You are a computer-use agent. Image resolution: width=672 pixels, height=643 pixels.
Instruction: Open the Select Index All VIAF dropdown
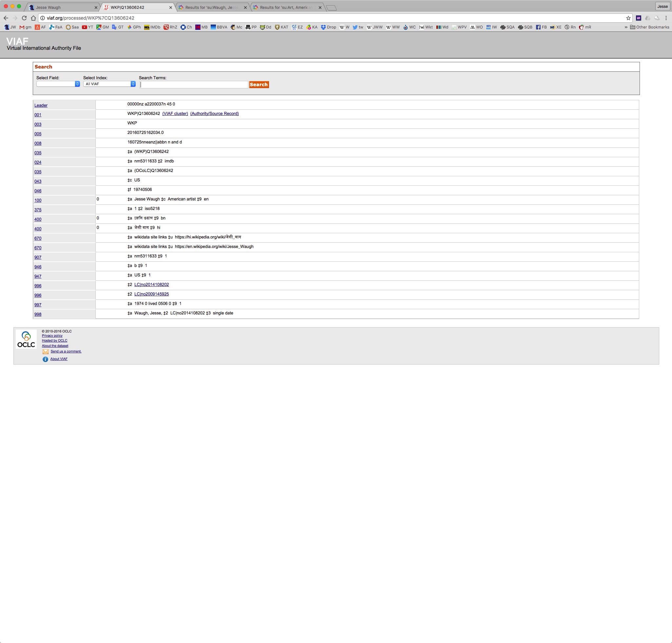pyautogui.click(x=109, y=84)
